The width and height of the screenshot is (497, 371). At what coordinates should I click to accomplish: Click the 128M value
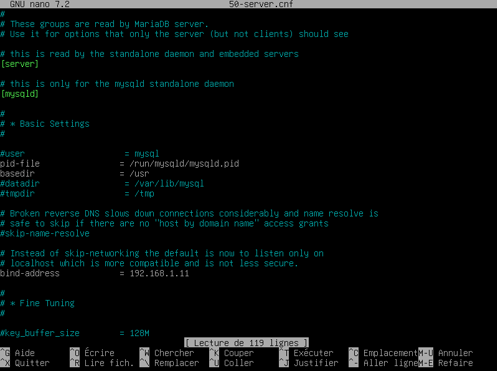click(x=139, y=333)
